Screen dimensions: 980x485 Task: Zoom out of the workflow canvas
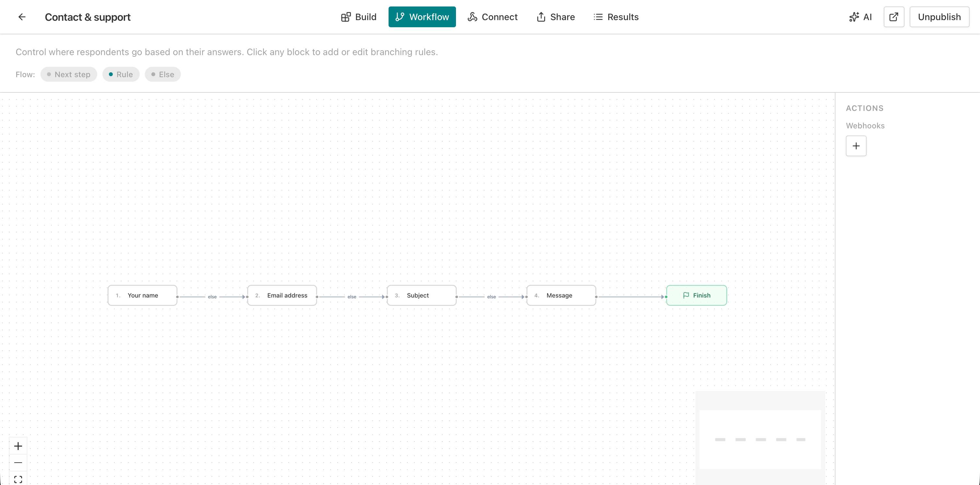[18, 462]
